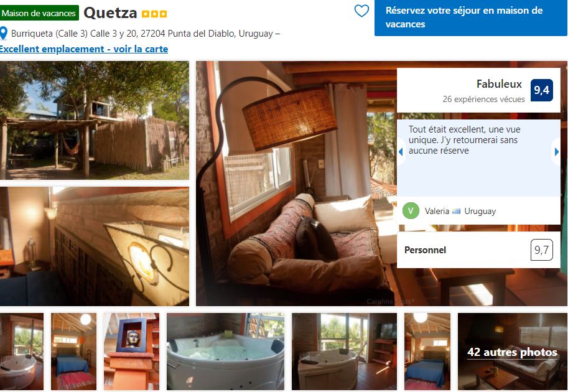Click "Réservez votre séjour en maison de vacances" button
The height and width of the screenshot is (392, 568).
[x=470, y=18]
